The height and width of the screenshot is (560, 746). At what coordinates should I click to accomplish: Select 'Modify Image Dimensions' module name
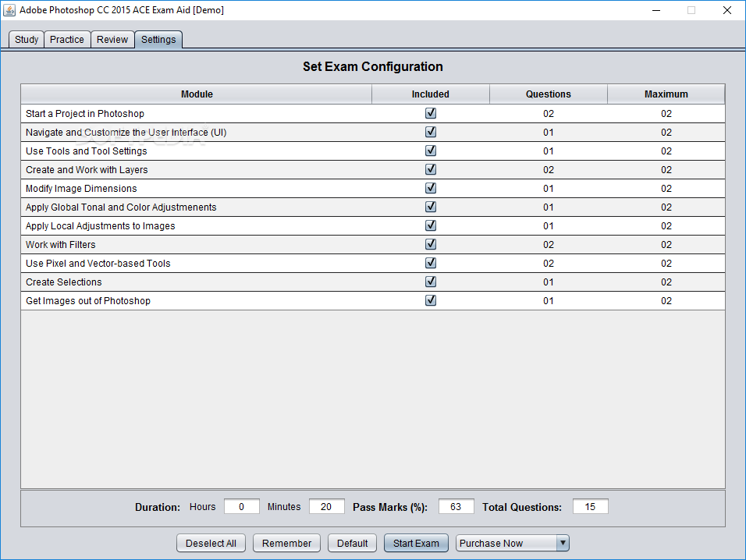point(81,188)
